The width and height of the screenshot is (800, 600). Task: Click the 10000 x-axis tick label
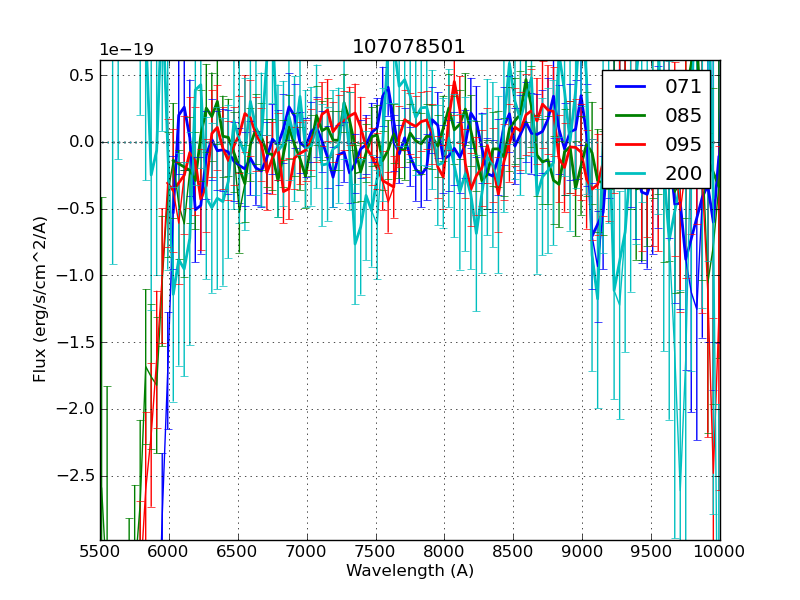[719, 552]
